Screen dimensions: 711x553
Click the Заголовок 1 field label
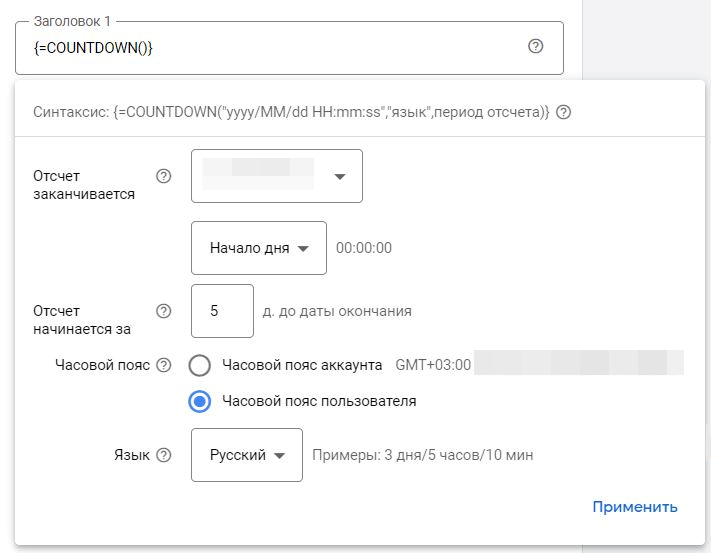tap(72, 21)
